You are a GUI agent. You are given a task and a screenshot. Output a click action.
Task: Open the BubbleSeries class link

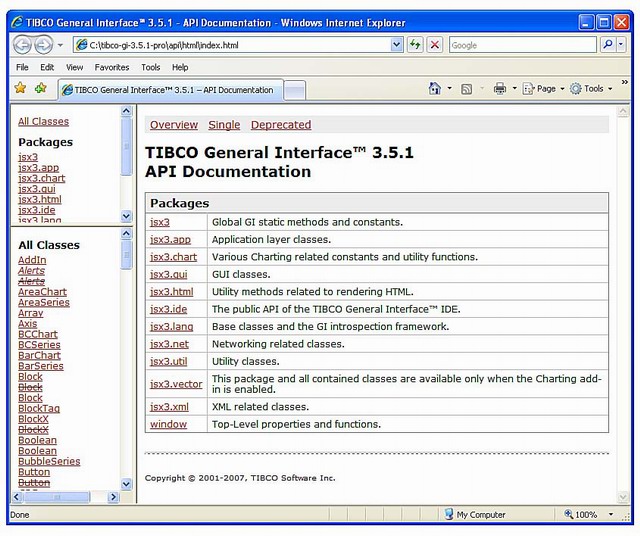(49, 462)
